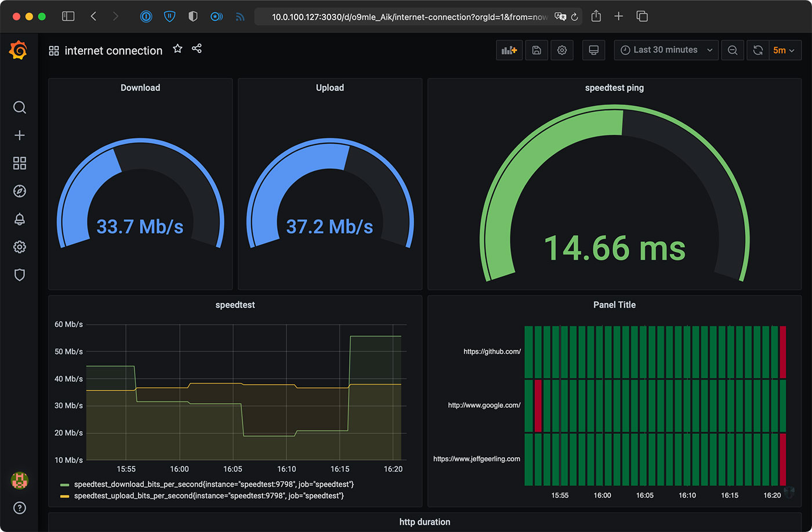
Task: Open dashboard search with the magnifier icon
Action: (19, 107)
